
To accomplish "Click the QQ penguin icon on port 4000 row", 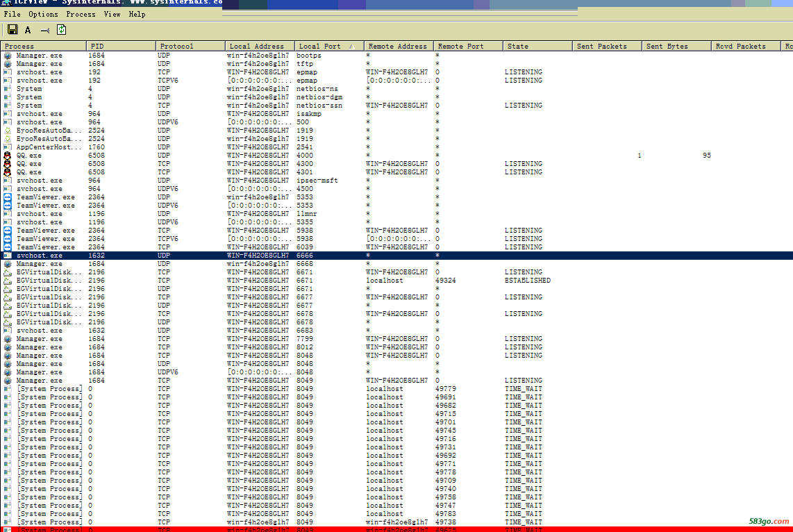I will click(x=8, y=156).
